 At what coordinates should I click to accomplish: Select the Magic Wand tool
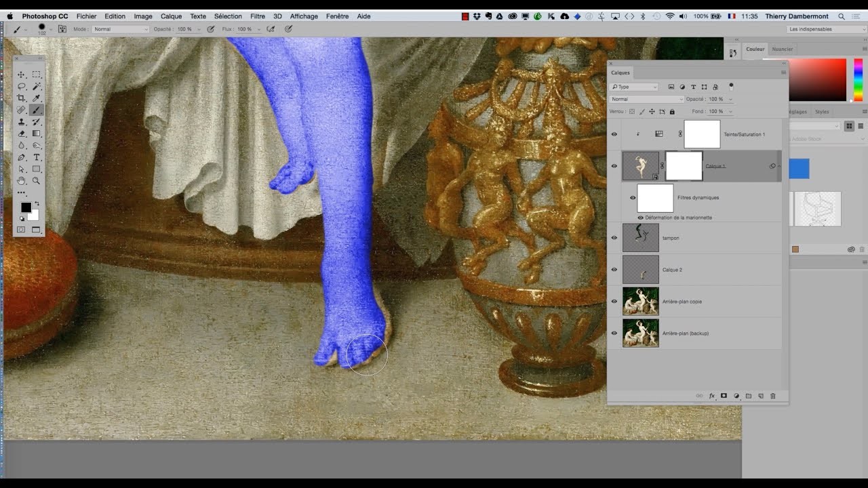click(x=37, y=86)
